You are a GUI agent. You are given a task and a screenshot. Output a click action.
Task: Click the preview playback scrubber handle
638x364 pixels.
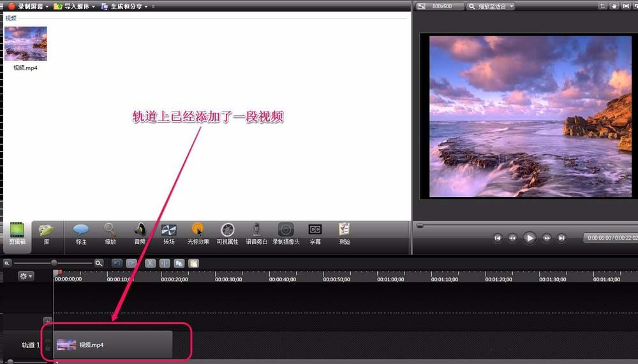(420, 225)
